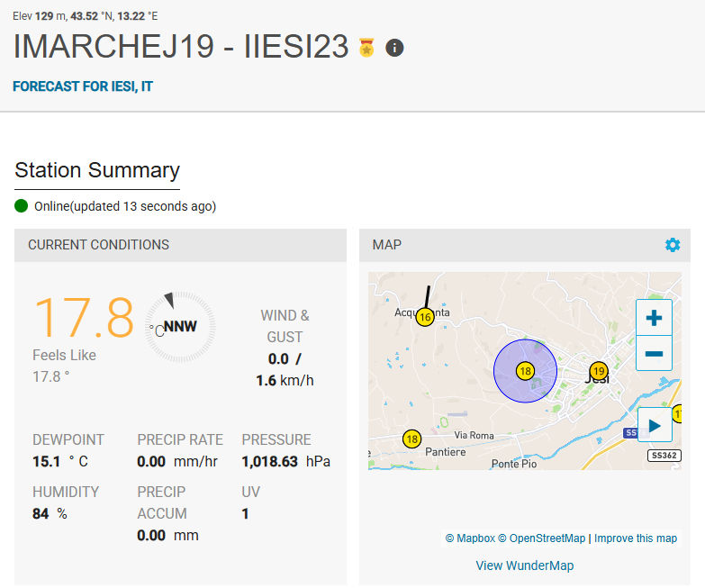This screenshot has width=705, height=588.
Task: Click the NNW wind direction compass
Action: click(x=180, y=328)
